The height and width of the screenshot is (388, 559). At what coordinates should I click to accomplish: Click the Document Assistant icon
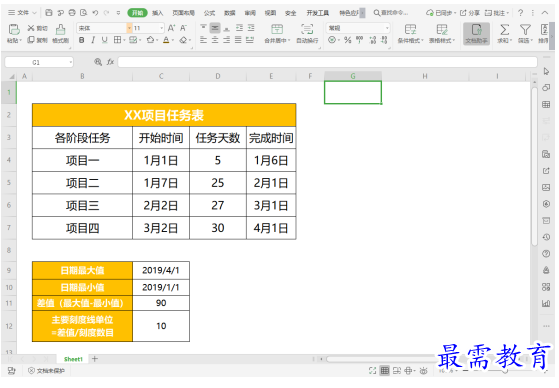[477, 30]
